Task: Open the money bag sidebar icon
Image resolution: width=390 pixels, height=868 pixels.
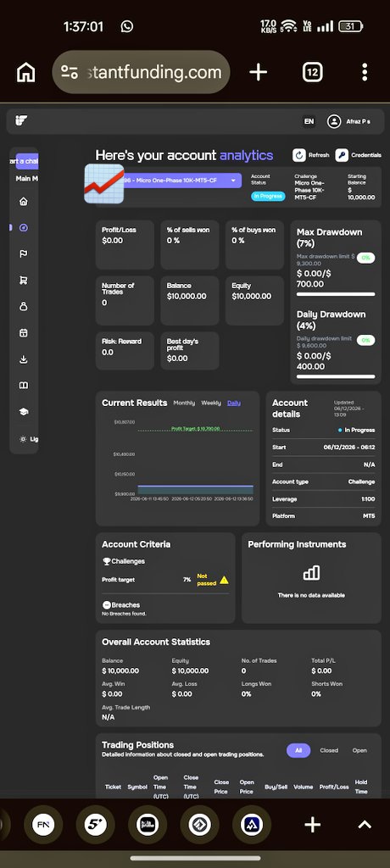Action: point(23,306)
